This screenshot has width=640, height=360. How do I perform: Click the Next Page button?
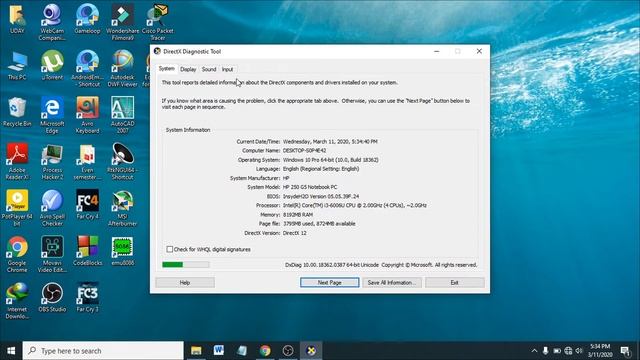[x=329, y=282]
